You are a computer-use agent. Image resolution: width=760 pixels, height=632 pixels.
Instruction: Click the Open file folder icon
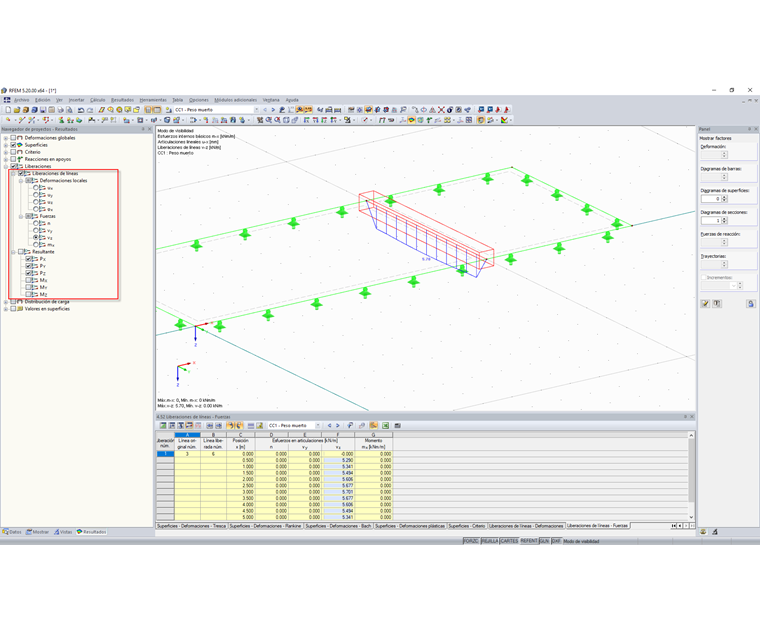coord(17,110)
